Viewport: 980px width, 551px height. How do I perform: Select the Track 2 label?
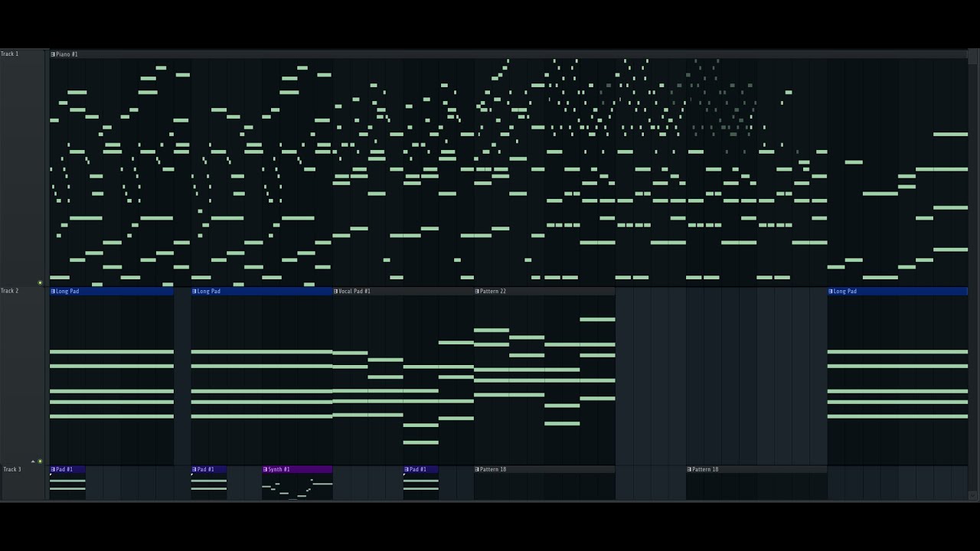10,291
